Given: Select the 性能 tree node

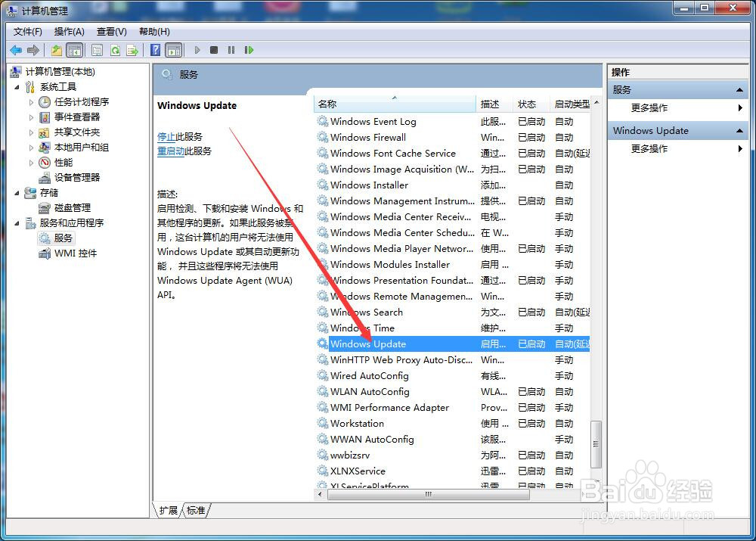Looking at the screenshot, I should pyautogui.click(x=64, y=162).
